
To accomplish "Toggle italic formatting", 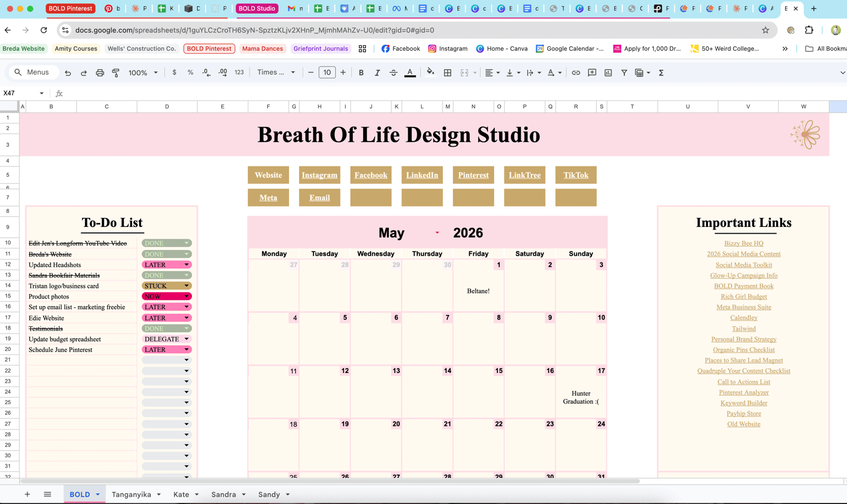I will click(377, 73).
